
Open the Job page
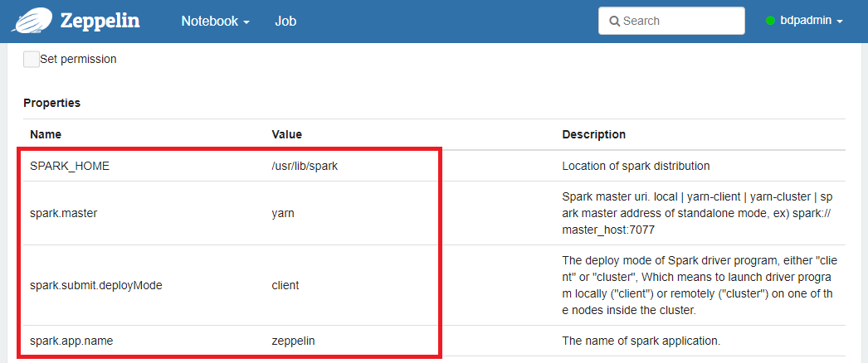click(x=285, y=21)
